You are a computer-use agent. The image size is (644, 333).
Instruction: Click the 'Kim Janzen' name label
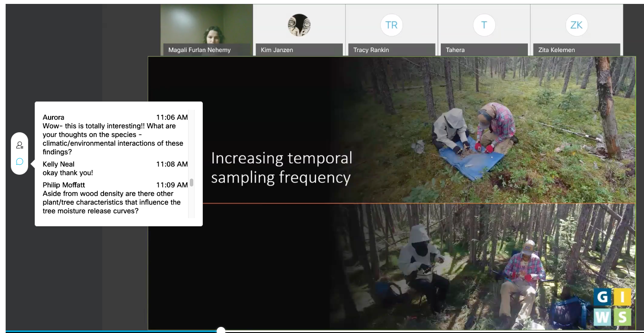tap(277, 50)
